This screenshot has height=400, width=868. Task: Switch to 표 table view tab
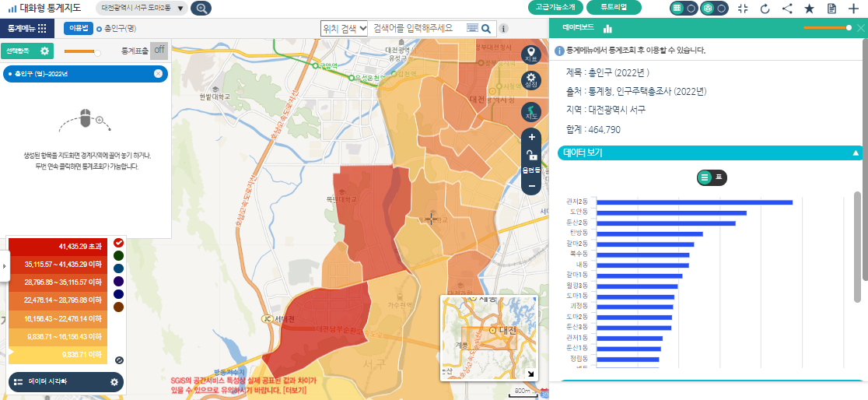click(719, 177)
